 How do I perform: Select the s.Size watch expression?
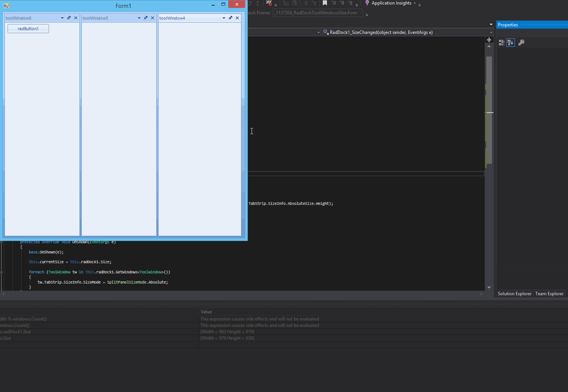click(6, 338)
